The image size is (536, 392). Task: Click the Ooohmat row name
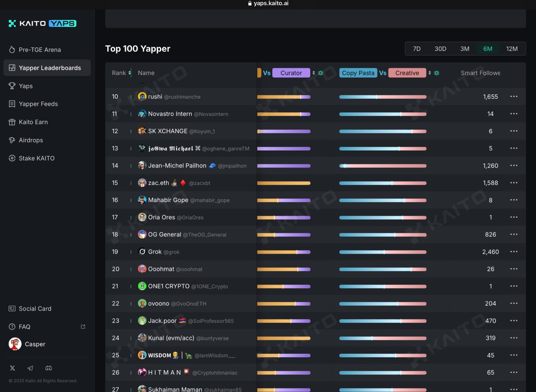(x=161, y=269)
